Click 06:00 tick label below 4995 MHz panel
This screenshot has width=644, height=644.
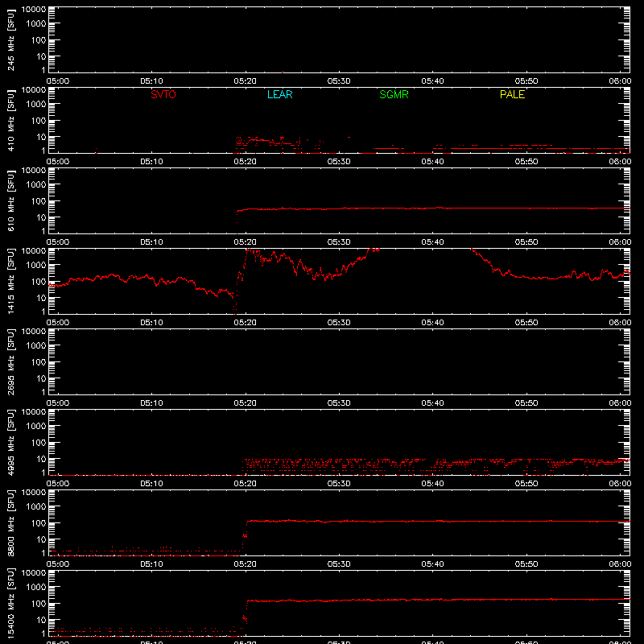620,484
